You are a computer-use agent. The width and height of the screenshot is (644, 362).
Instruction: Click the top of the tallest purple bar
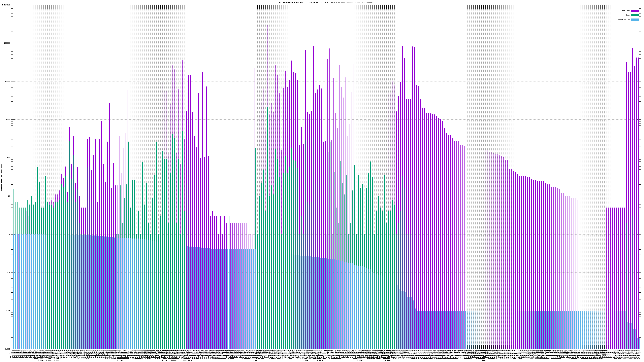coord(267,26)
